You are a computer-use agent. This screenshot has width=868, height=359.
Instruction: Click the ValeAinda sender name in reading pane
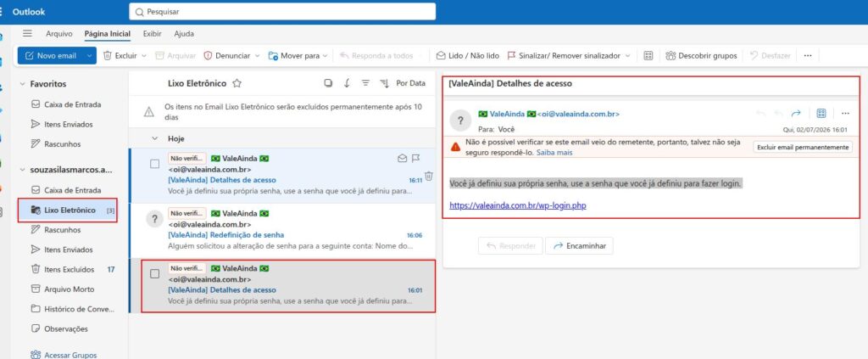tap(507, 114)
